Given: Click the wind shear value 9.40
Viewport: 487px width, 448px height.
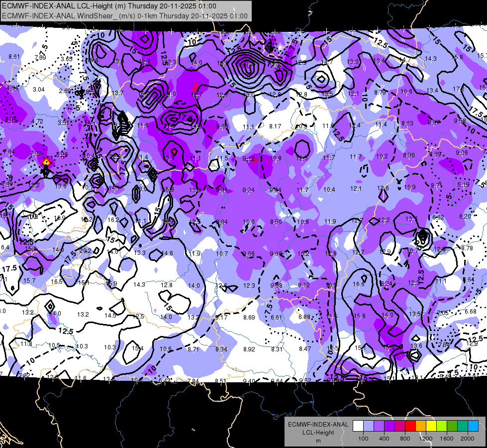Looking at the screenshot, I should [x=249, y=381].
